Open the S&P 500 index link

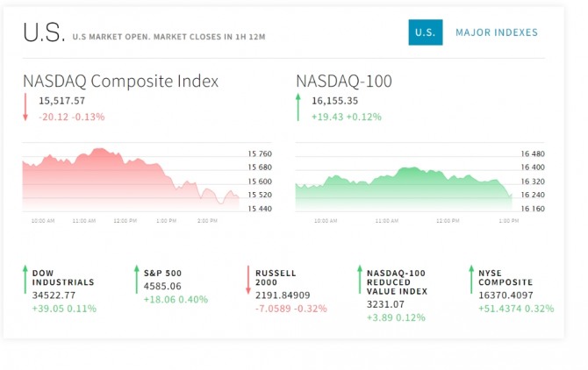point(162,273)
